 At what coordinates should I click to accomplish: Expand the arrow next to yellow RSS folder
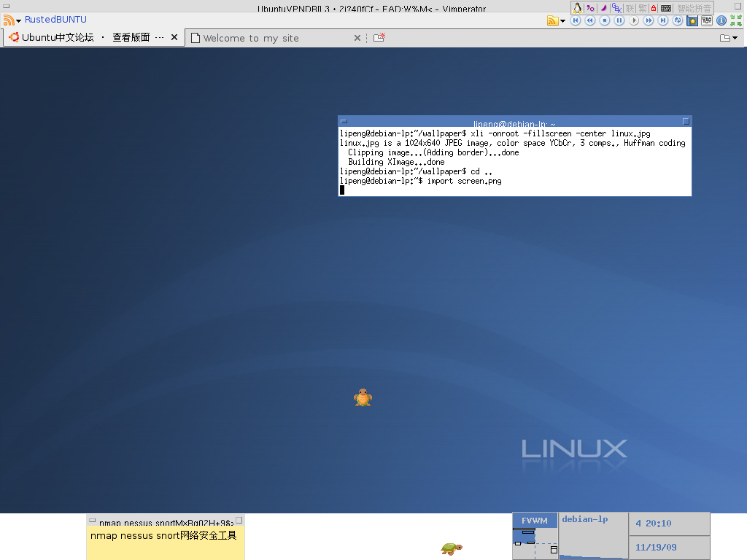pos(562,21)
